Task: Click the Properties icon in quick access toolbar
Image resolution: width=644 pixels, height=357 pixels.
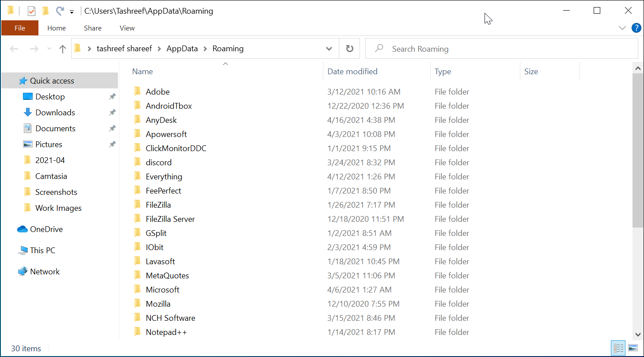Action: (x=31, y=11)
